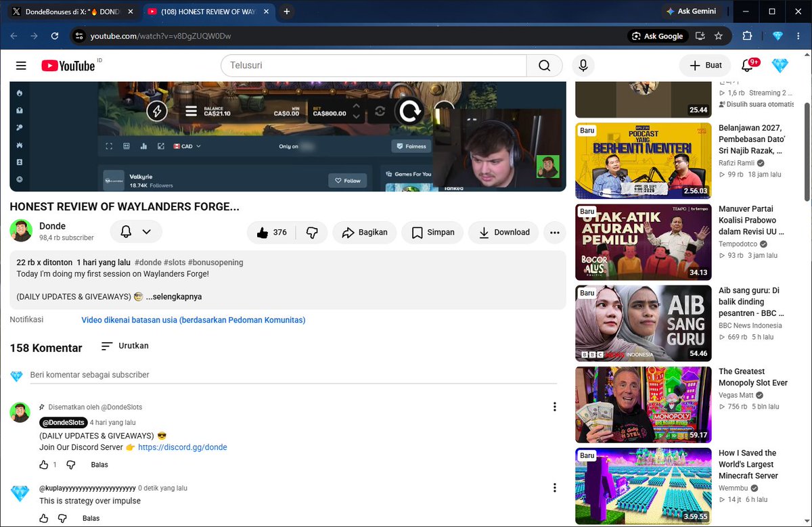
Task: Open Donde channel avatar
Action: pos(21,231)
